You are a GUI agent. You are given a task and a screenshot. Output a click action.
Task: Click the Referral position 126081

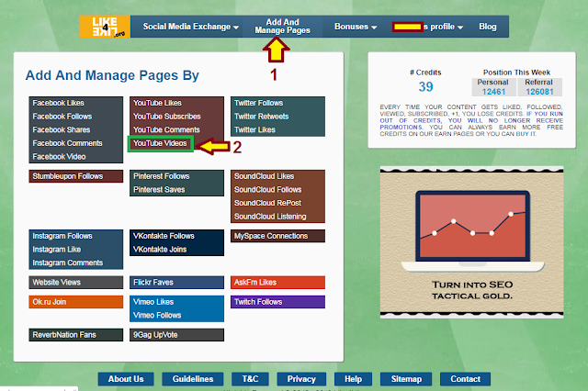tap(539, 92)
